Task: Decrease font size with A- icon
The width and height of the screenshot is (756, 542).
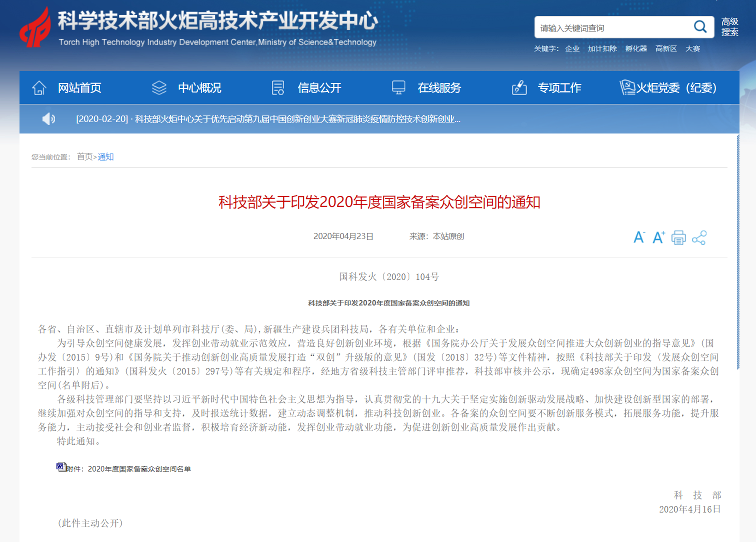Action: tap(639, 237)
